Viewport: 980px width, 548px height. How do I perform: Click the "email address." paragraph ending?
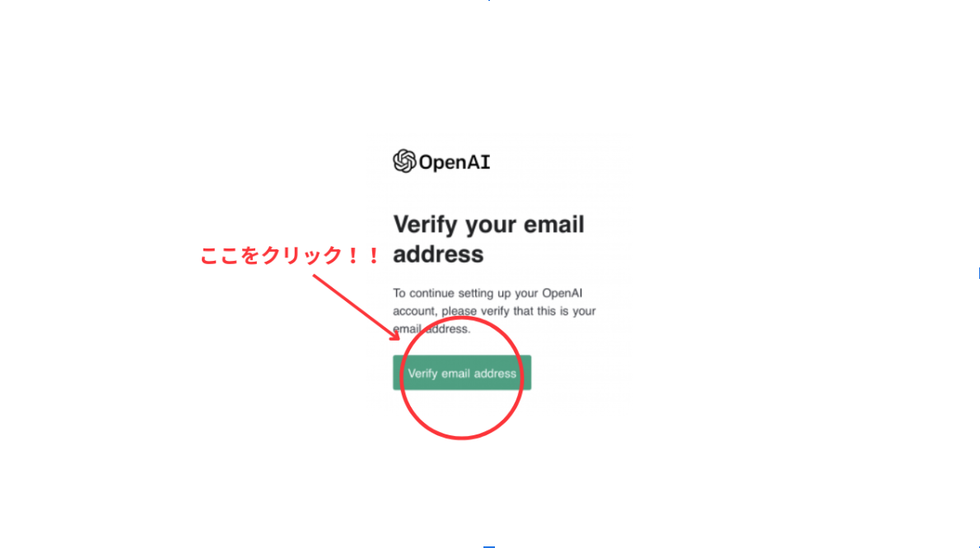pos(432,329)
